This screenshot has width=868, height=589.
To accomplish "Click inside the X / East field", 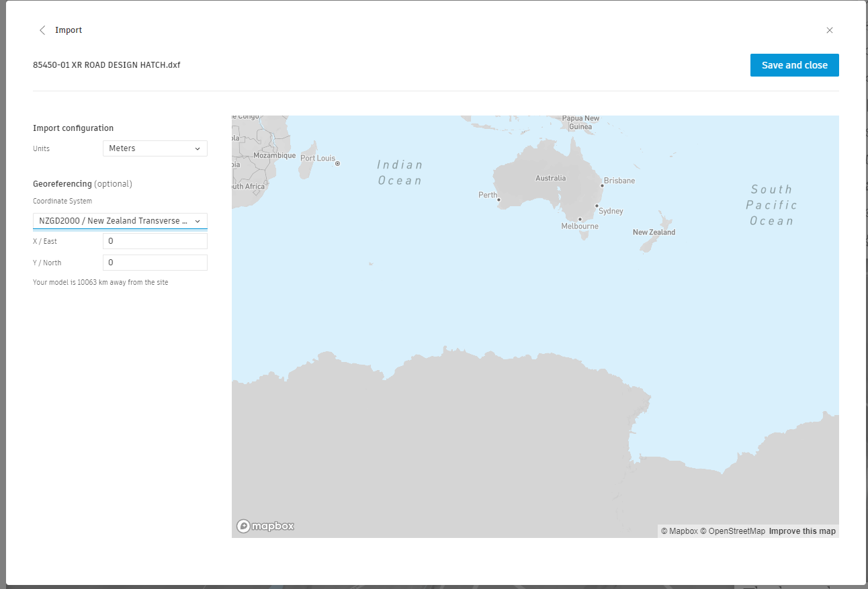I will tap(155, 241).
